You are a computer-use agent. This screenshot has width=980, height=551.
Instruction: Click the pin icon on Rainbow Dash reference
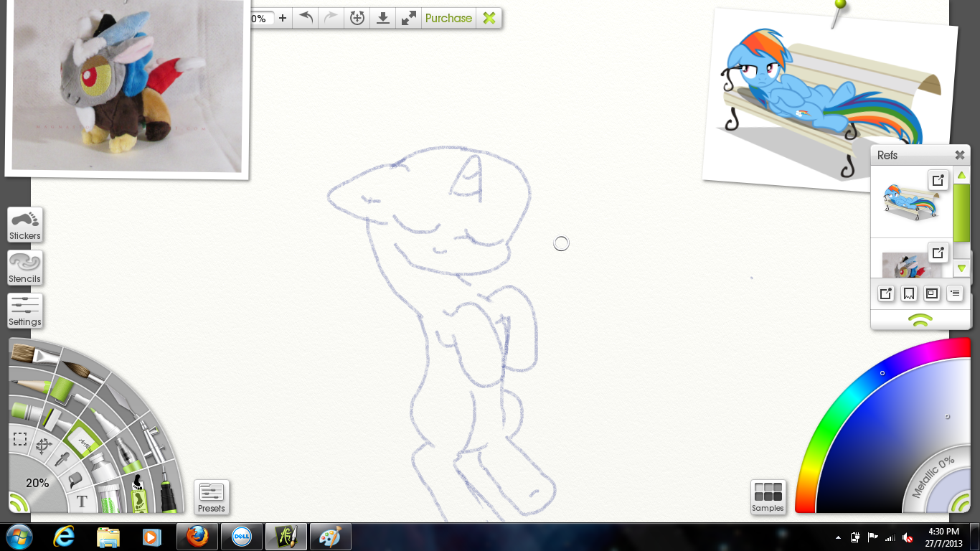pos(938,179)
